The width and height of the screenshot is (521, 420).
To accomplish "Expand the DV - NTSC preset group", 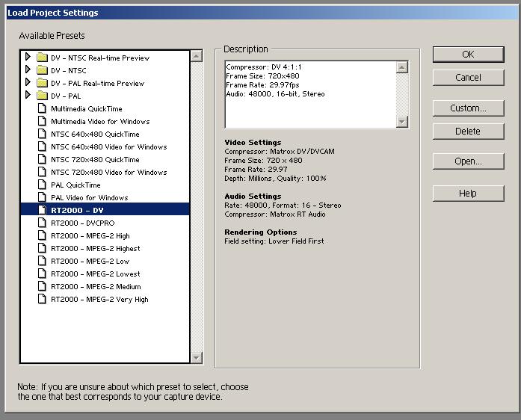I will [x=28, y=70].
